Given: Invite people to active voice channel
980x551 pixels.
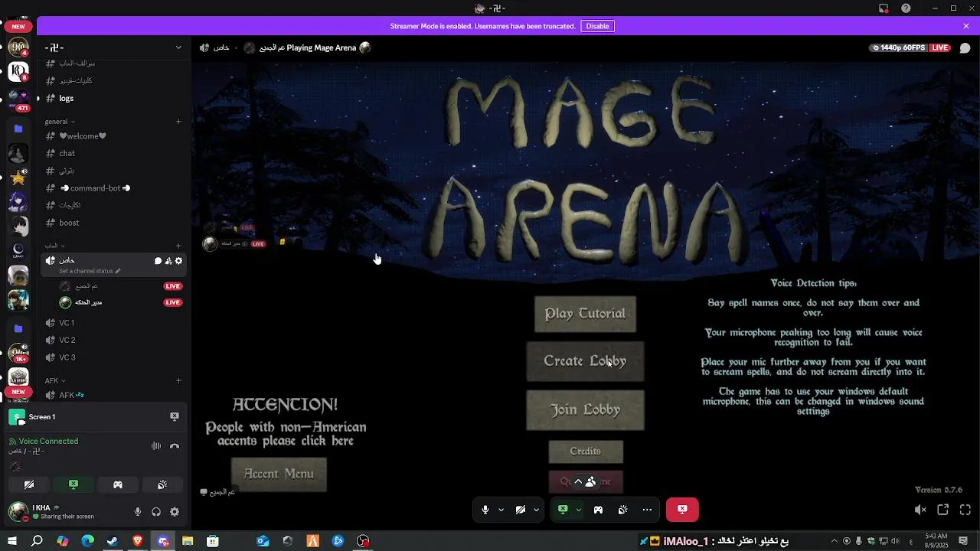Looking at the screenshot, I should point(168,261).
